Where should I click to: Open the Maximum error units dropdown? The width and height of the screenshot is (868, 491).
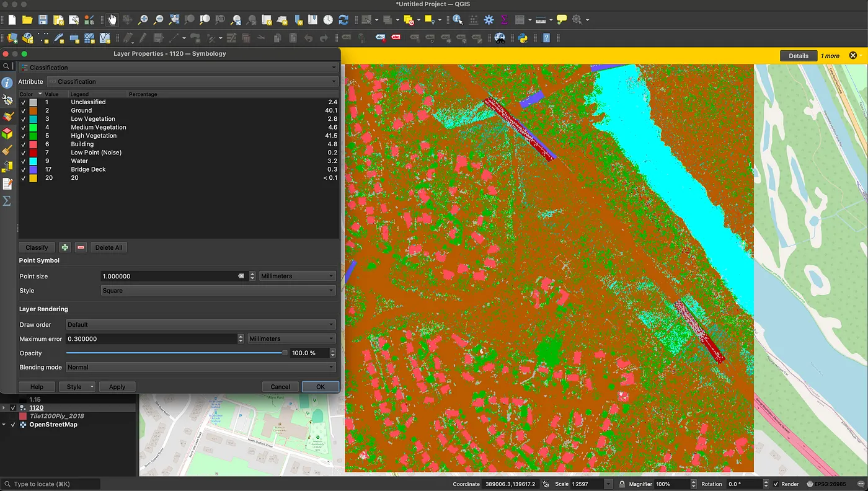point(291,338)
